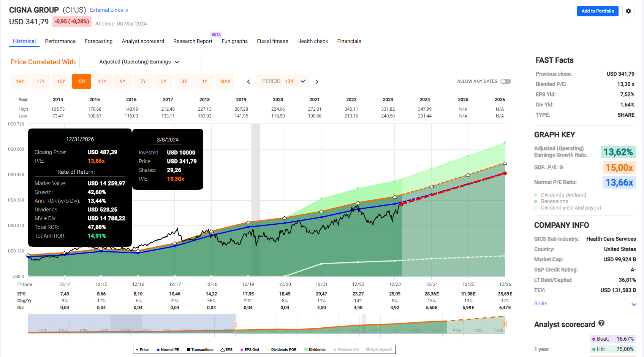644x357 pixels.
Task: Toggle Dividends POR in legend
Action: click(x=282, y=350)
